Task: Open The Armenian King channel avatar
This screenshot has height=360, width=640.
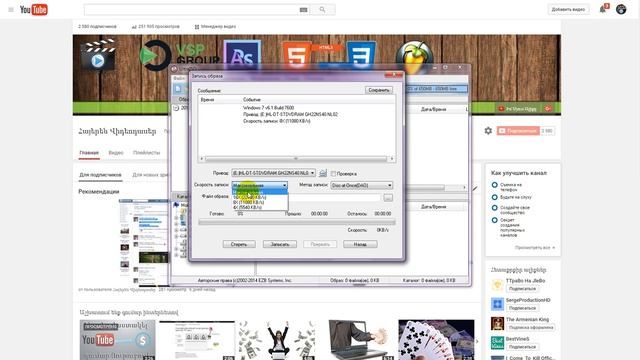Action: (x=497, y=323)
